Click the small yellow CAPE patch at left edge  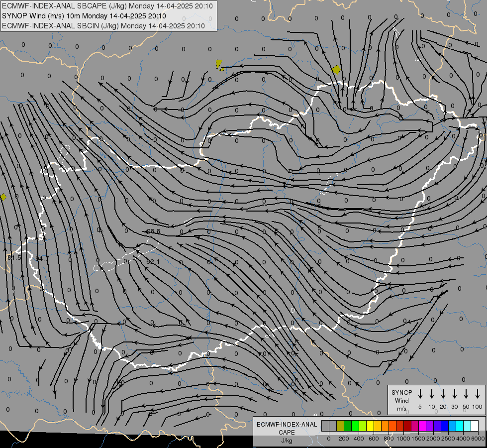pyautogui.click(x=3, y=197)
